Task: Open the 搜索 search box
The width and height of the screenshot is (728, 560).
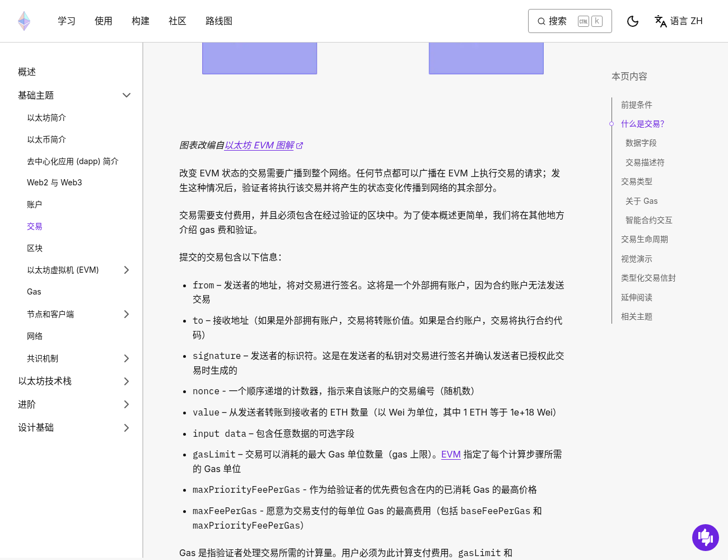Action: (570, 21)
